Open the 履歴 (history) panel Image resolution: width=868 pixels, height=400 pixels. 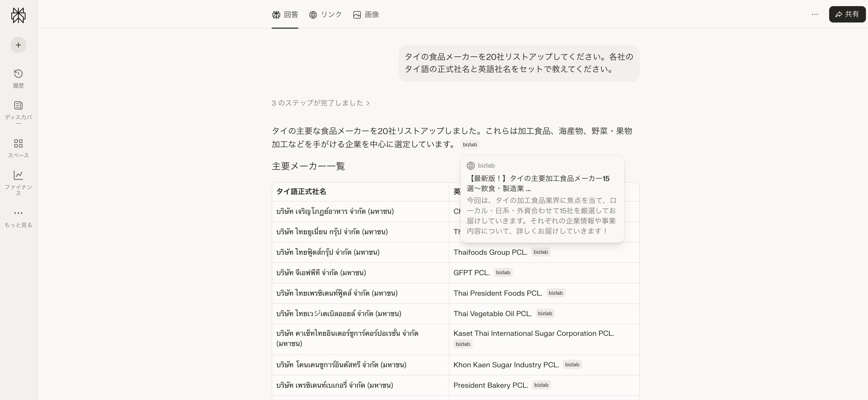[x=18, y=77]
